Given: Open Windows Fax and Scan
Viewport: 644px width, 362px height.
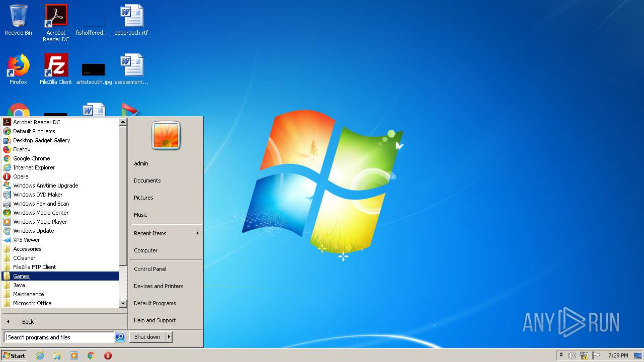Looking at the screenshot, I should point(60,204).
